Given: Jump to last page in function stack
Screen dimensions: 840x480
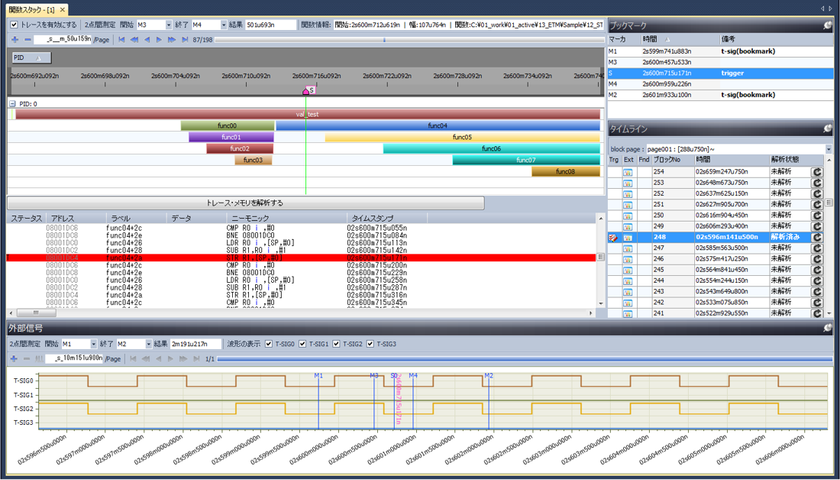Looking at the screenshot, I should 183,39.
